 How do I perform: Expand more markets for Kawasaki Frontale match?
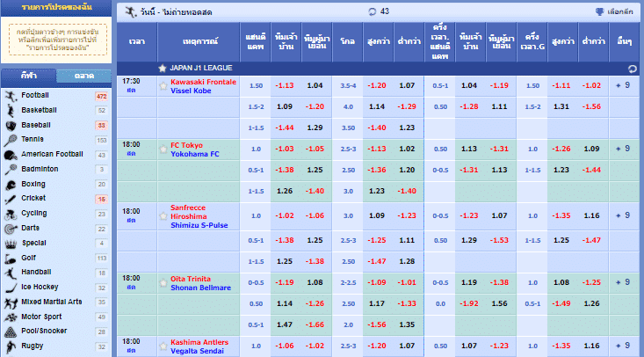tap(623, 85)
